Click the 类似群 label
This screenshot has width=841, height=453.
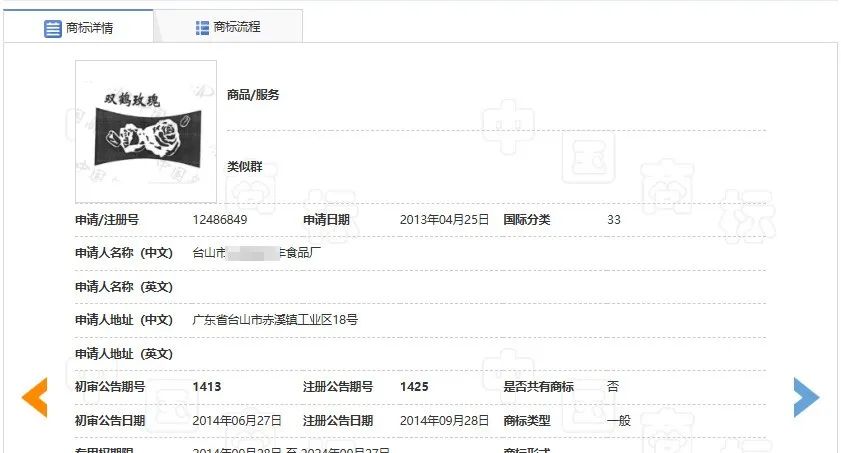coord(245,167)
